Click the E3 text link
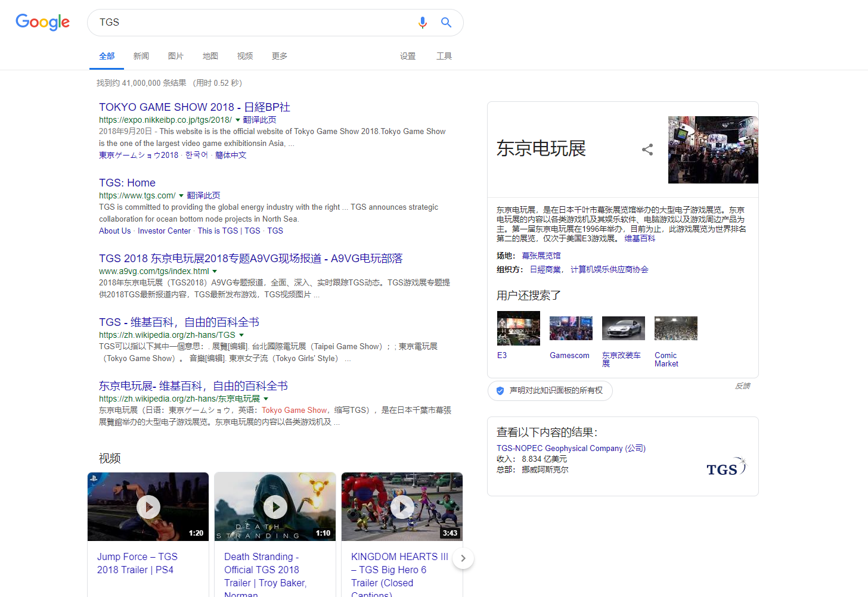 pos(502,356)
